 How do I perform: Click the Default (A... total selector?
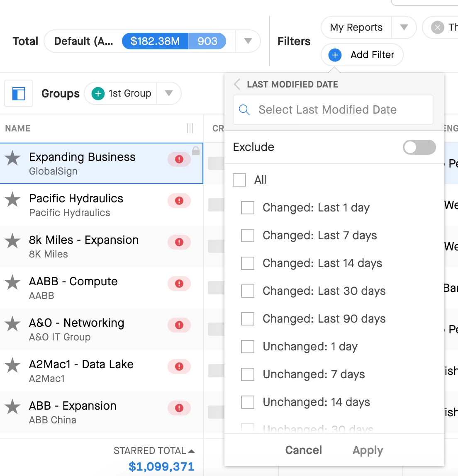[83, 41]
